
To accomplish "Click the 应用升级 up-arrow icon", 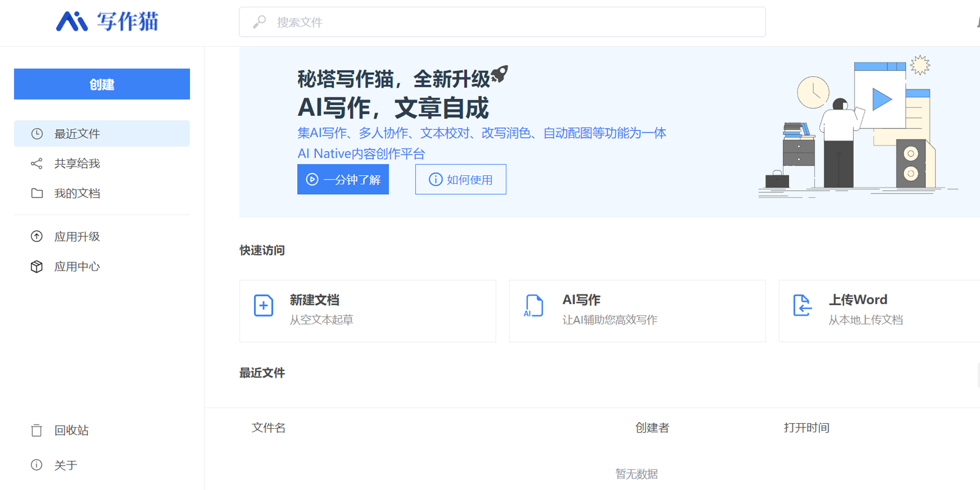I will pyautogui.click(x=37, y=237).
